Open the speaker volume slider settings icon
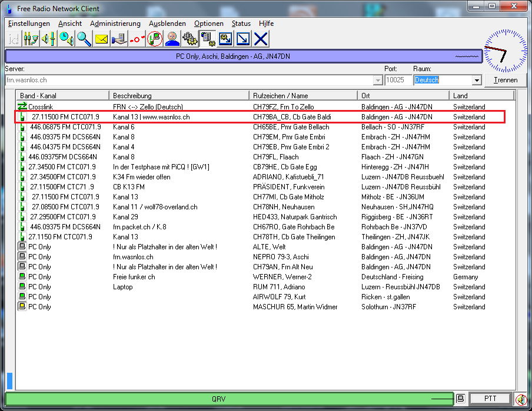 [48, 39]
